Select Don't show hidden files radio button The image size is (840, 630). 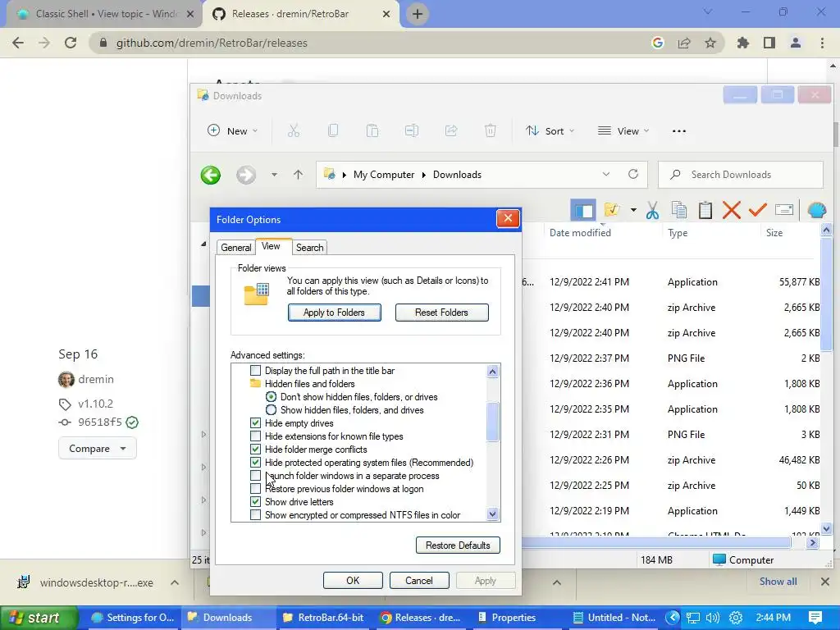(x=271, y=397)
